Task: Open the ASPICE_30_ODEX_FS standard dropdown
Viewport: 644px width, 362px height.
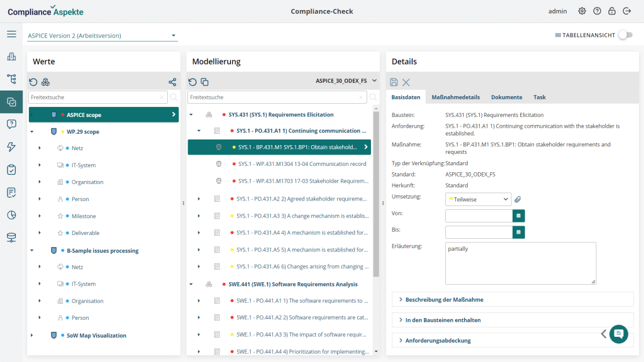Action: 339,81
